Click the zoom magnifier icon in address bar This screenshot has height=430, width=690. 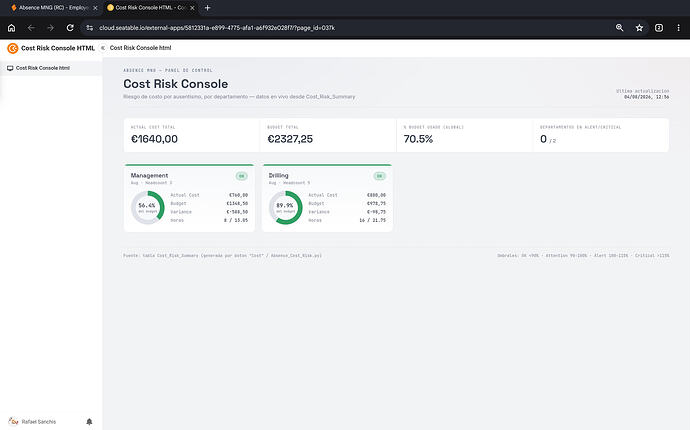(620, 28)
